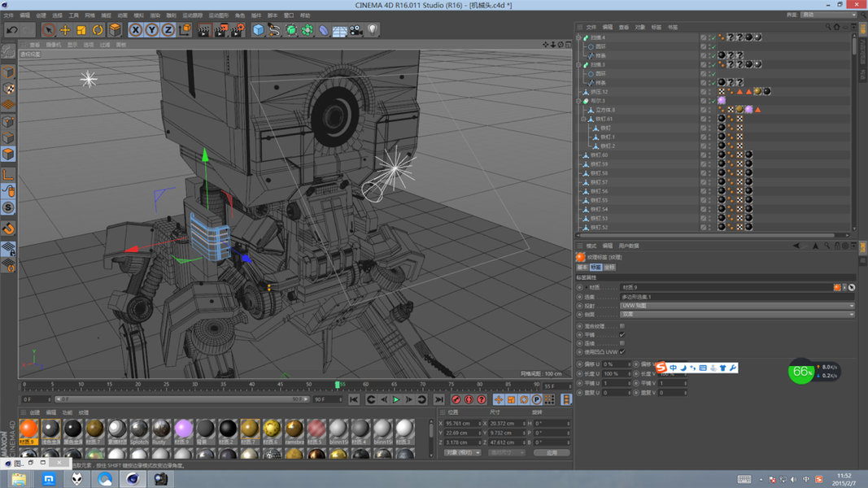868x488 pixels.
Task: Toggle the X axis lock
Action: tap(135, 30)
